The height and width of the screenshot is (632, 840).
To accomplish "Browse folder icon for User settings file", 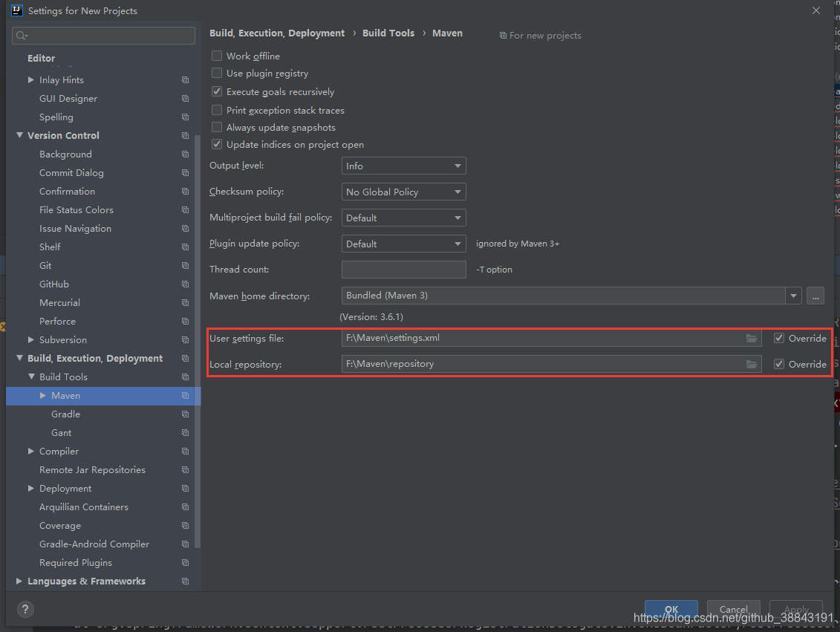I will point(752,338).
